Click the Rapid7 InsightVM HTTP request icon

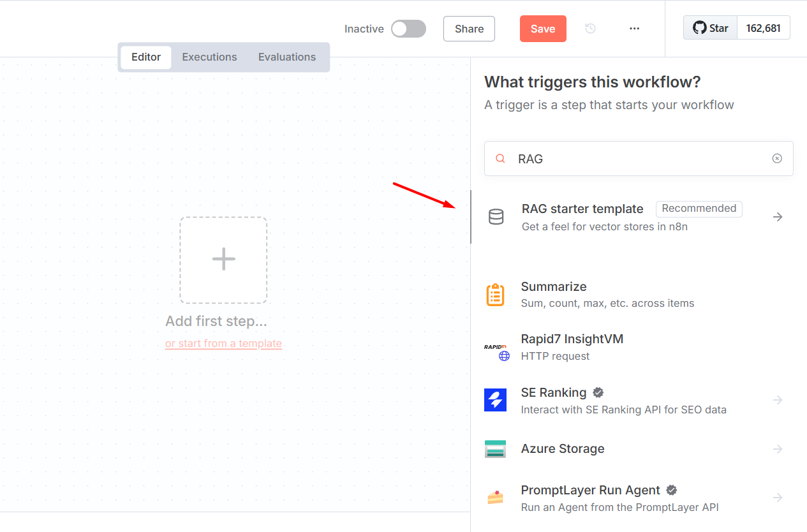point(496,348)
